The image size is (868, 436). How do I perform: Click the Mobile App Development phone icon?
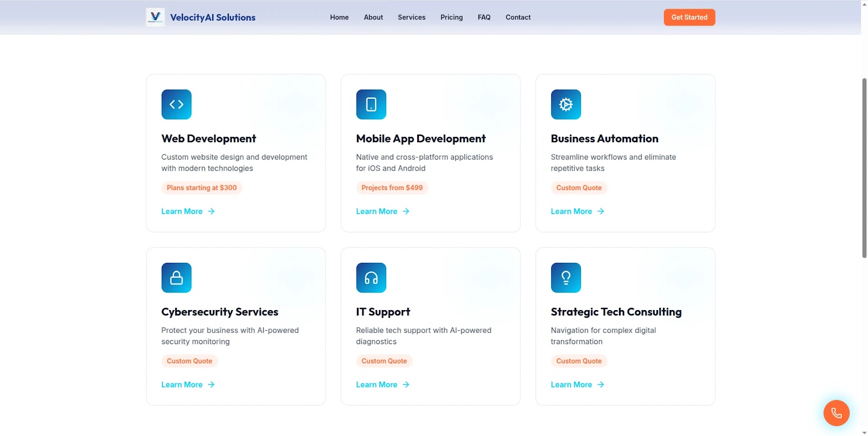[371, 104]
